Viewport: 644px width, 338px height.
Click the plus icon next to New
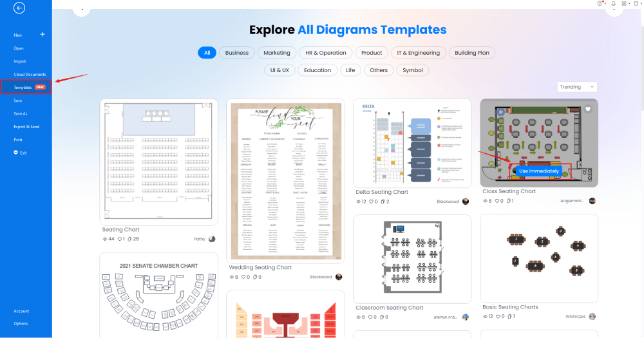pyautogui.click(x=43, y=34)
